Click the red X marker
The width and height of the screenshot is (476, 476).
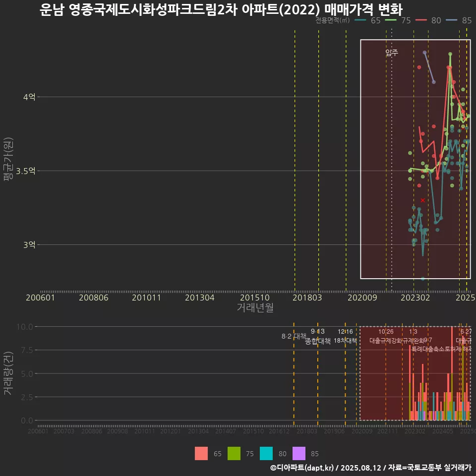tap(422, 200)
